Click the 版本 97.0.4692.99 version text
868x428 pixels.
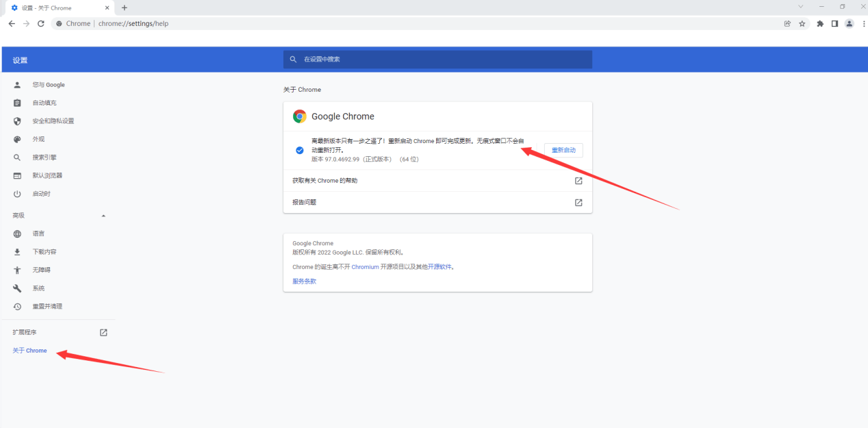tap(365, 159)
